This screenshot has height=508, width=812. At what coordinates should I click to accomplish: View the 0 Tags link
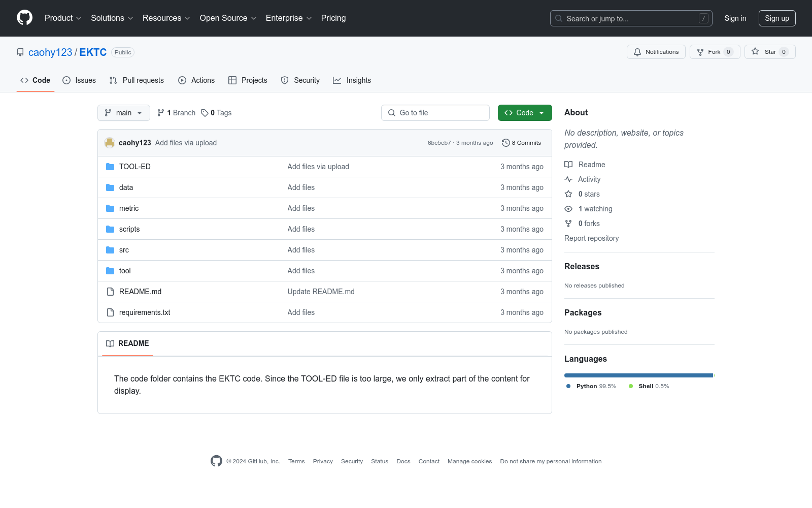click(x=216, y=113)
